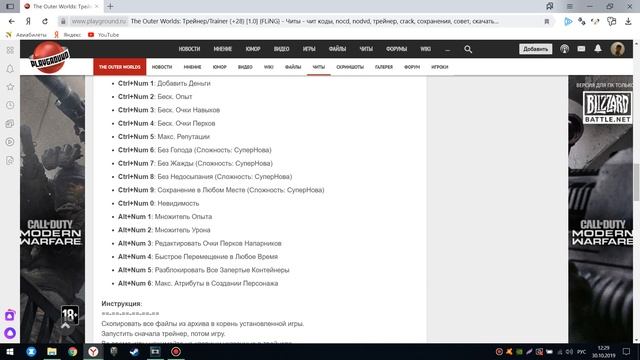Image resolution: width=640 pixels, height=360 pixels.
Task: Open the side panel toggle in tab bar
Action: point(10,6)
